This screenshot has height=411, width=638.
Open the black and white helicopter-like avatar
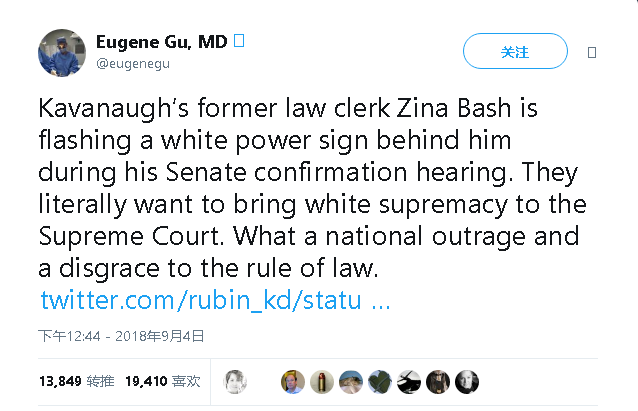(409, 382)
